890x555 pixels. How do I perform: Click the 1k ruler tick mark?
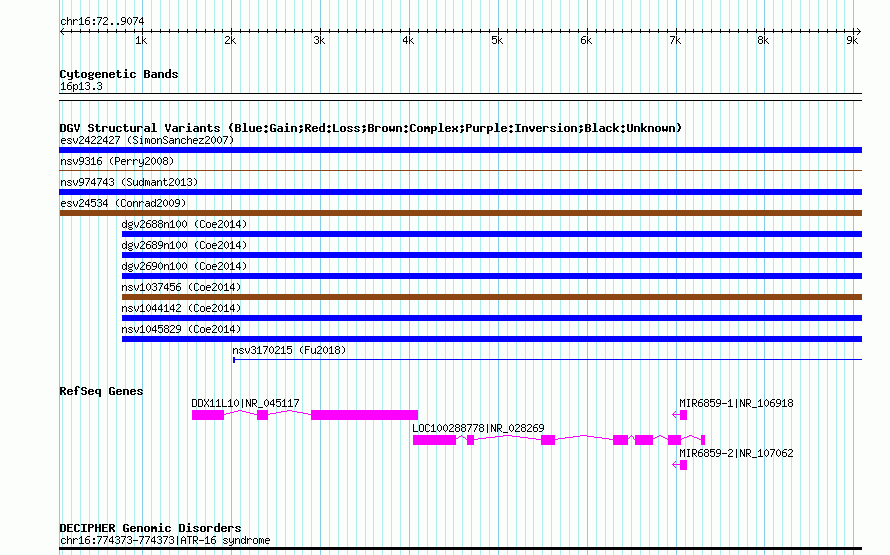(142, 31)
